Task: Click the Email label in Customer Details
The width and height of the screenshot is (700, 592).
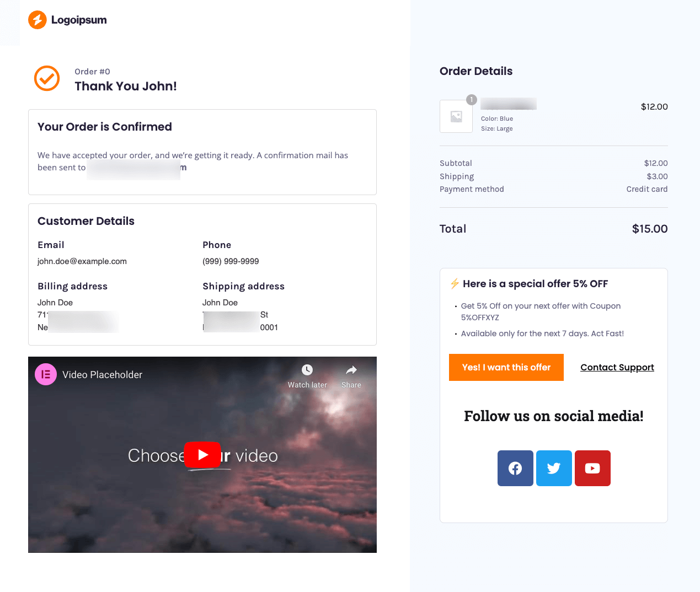Action: click(x=51, y=245)
